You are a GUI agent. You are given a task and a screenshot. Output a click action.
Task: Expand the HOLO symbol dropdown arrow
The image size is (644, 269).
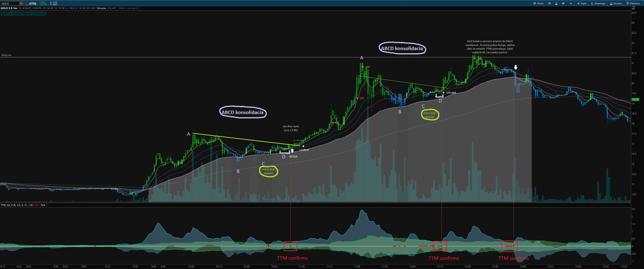[x=21, y=4]
